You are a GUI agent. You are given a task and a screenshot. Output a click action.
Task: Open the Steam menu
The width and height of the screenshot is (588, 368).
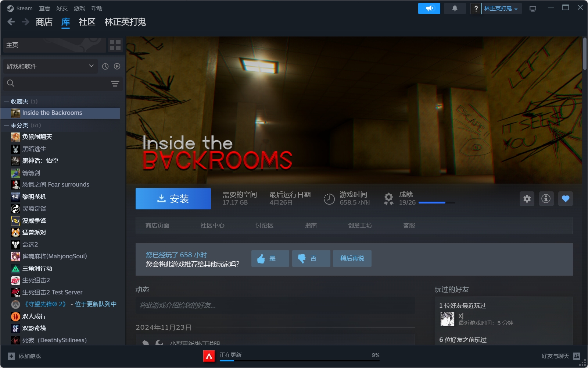24,8
